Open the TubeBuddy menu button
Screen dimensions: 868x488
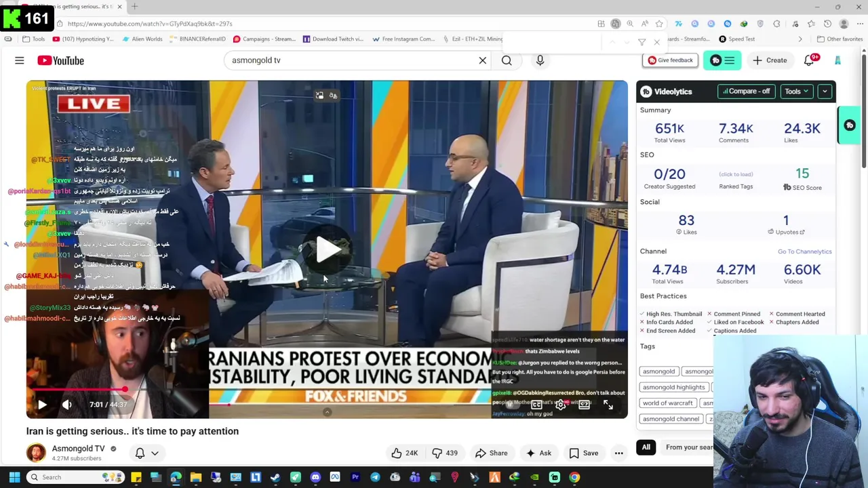click(722, 60)
